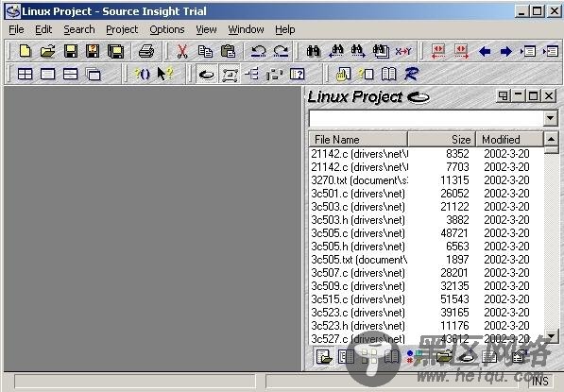Toggle the Relation Window tree icon
Image resolution: width=564 pixels, height=392 pixels.
tap(252, 74)
